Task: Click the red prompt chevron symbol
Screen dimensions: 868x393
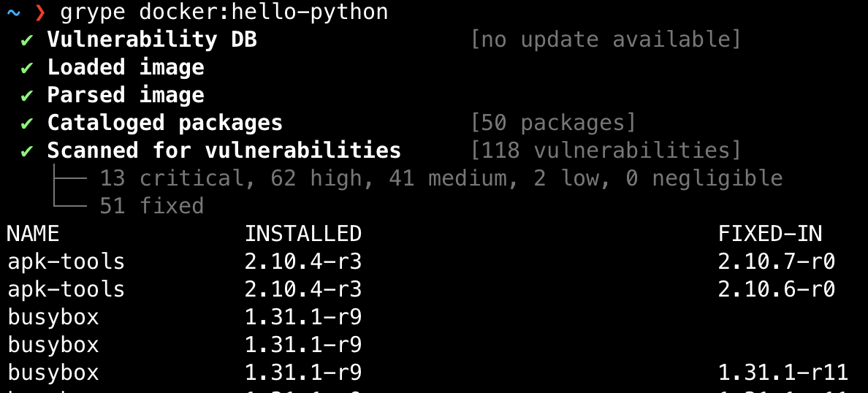Action: click(x=40, y=12)
